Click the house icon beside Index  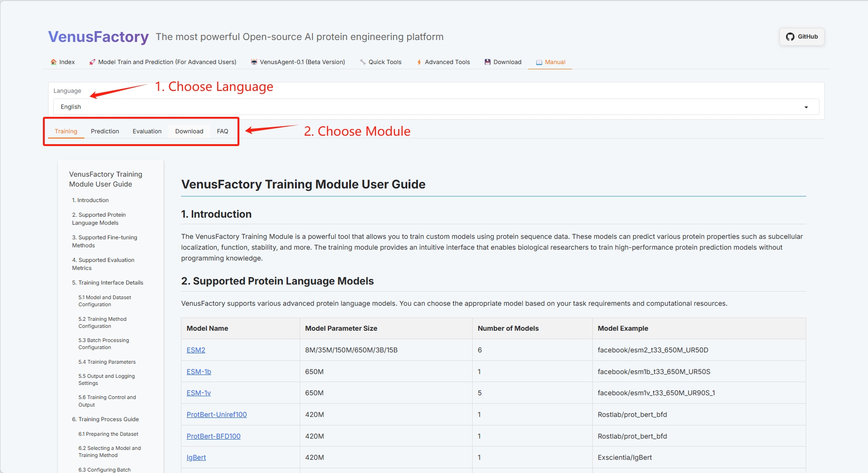click(x=54, y=62)
